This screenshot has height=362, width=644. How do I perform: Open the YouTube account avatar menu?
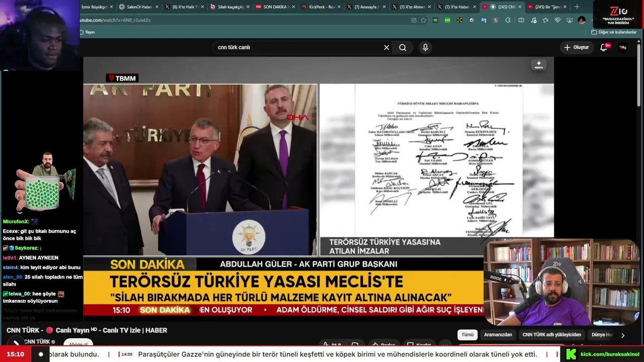[623, 47]
